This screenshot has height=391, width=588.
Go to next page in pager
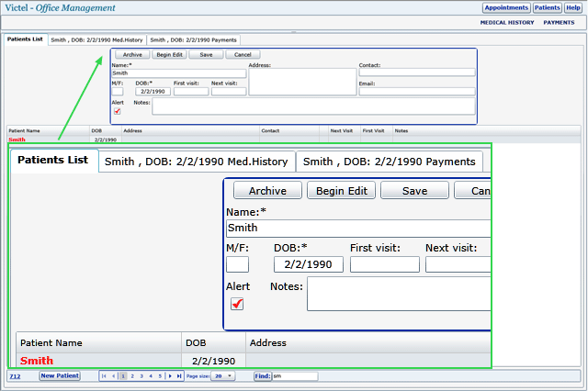pyautogui.click(x=170, y=376)
